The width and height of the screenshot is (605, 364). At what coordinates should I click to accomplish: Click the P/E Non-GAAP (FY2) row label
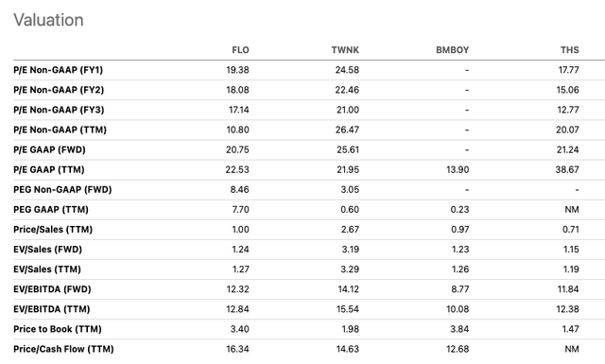point(59,90)
